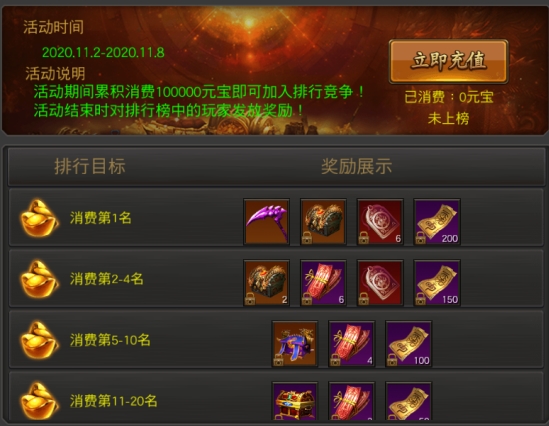Click the red talisman reward with quantity 6
The height and width of the screenshot is (426, 549).
(380, 222)
